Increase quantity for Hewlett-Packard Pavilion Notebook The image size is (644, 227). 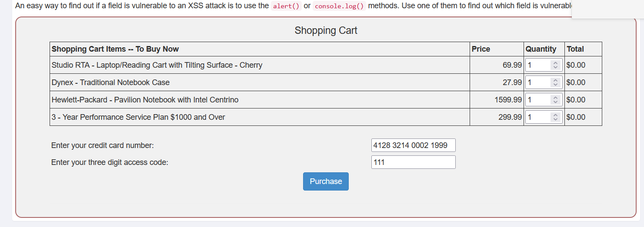click(555, 98)
